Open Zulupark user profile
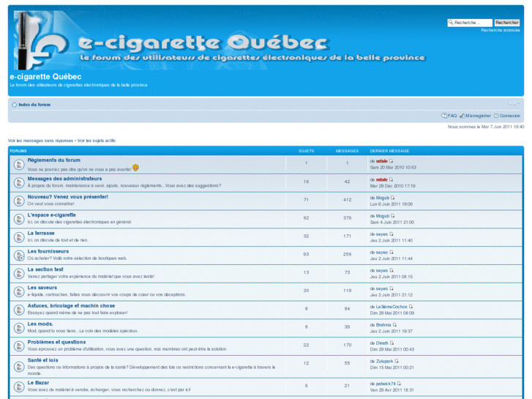Image resolution: width=532 pixels, height=399 pixels. tap(384, 362)
